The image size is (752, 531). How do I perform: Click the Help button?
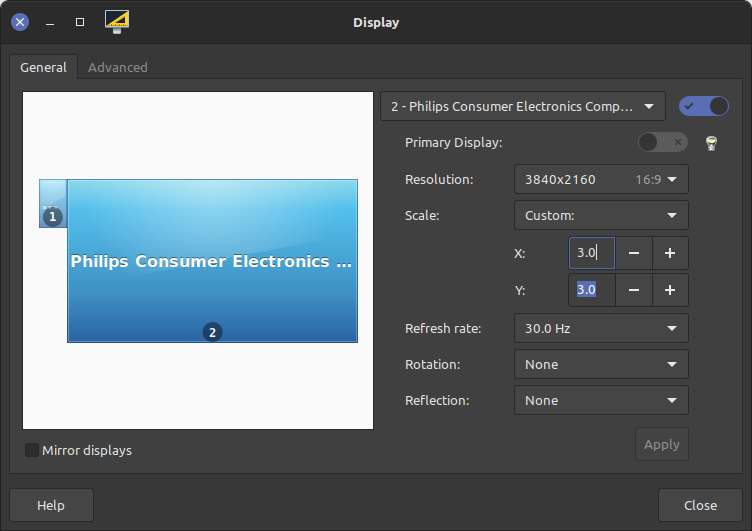click(51, 505)
